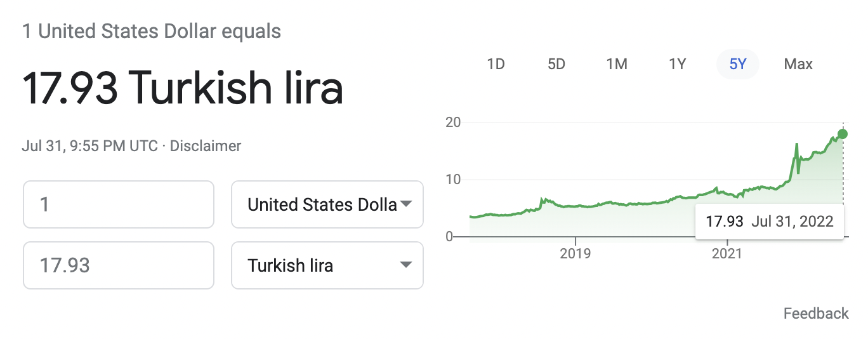This screenshot has height=339, width=868.
Task: Switch chart to Max range
Action: click(x=798, y=64)
